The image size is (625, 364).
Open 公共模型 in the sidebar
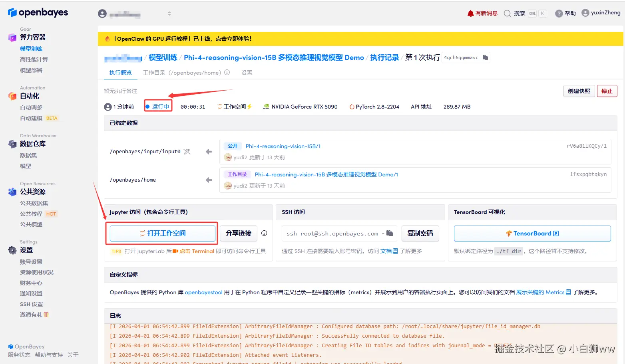(31, 224)
